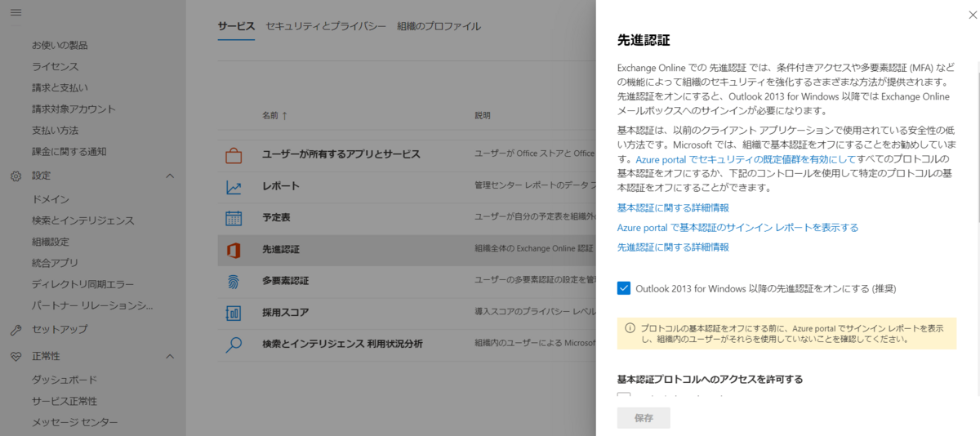
Task: Select 多要素認証 row name
Action: click(286, 281)
